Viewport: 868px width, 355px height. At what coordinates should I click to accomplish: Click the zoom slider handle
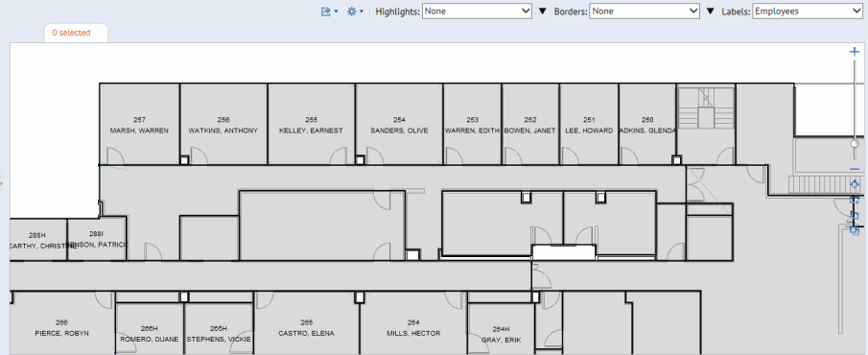click(855, 144)
